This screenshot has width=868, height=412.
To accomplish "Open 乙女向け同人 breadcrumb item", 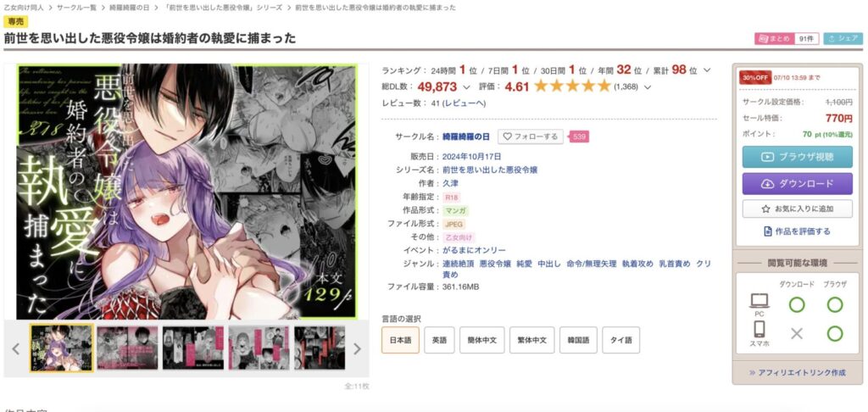I will coord(25,8).
